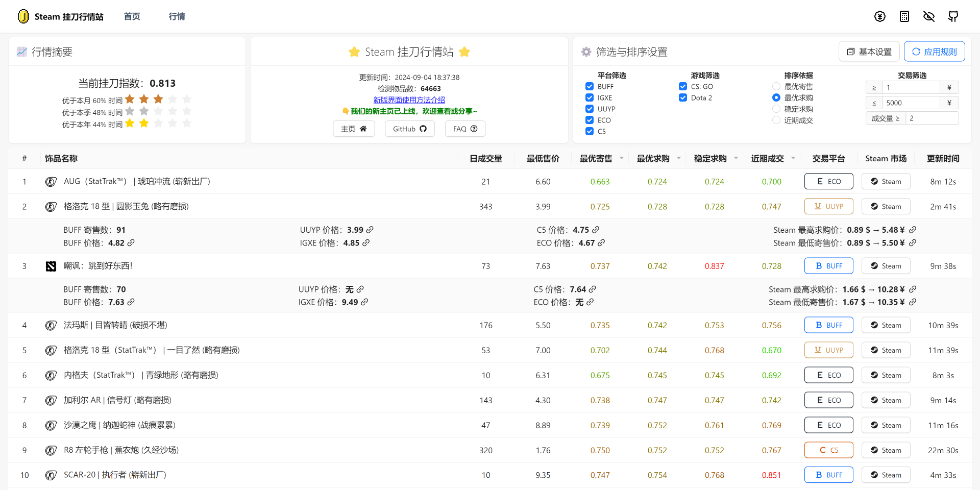
Task: Open link icon beside ECO 价格 4.67
Action: pos(601,243)
